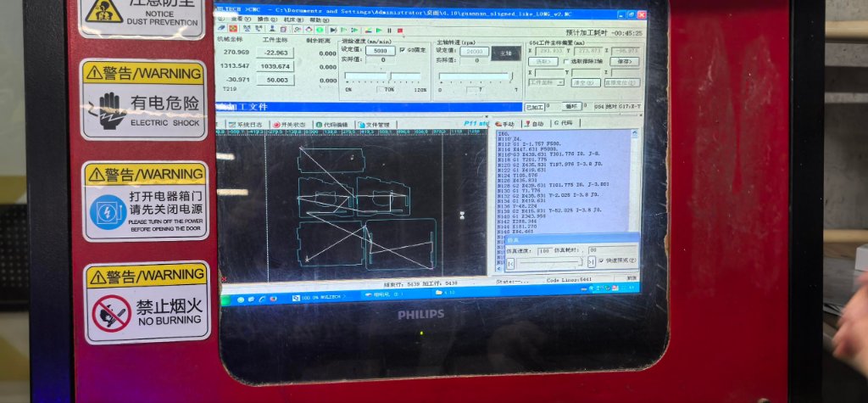Viewport: 868px width, 403px height.
Task: Click workpiece coordinate button -22.963
Action: tap(275, 53)
